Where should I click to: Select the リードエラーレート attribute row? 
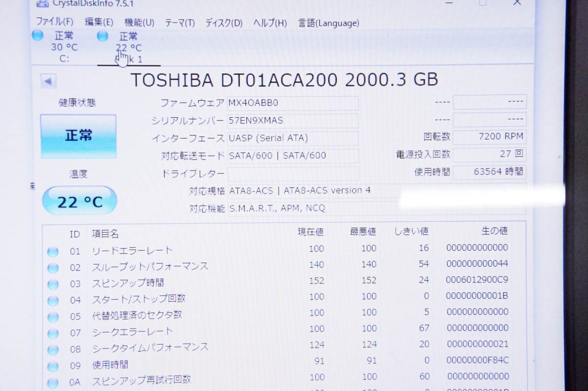284,250
